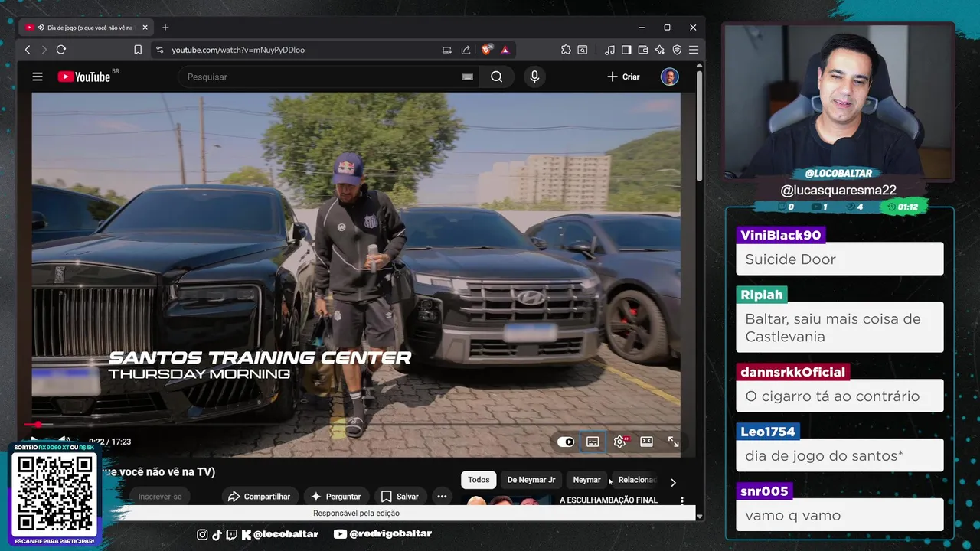Open the YouTube account avatar menu
This screenshot has width=980, height=551.
tap(669, 77)
